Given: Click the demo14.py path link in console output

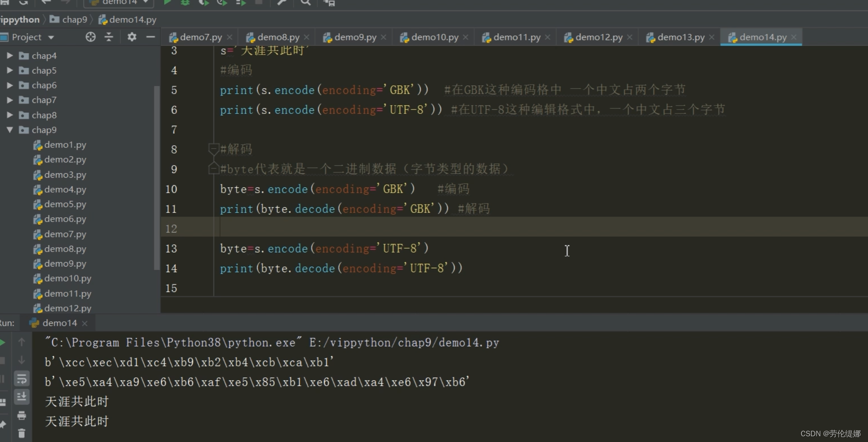Looking at the screenshot, I should pyautogui.click(x=404, y=343).
